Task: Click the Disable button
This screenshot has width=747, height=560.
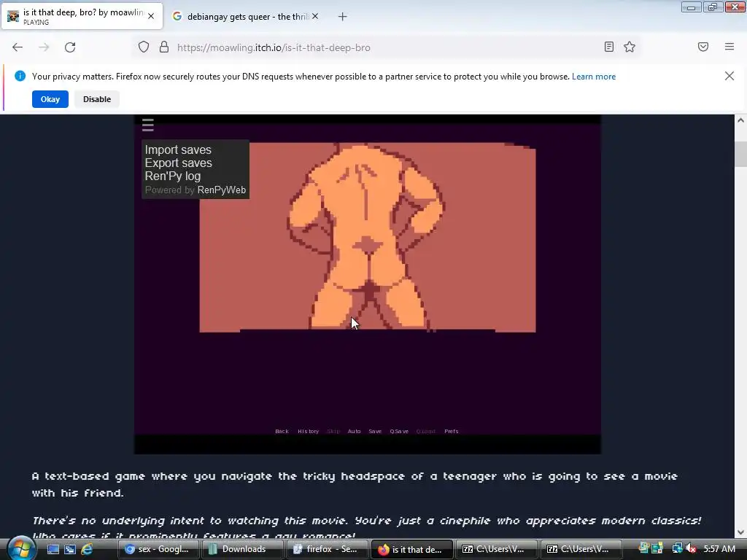Action: (x=97, y=99)
